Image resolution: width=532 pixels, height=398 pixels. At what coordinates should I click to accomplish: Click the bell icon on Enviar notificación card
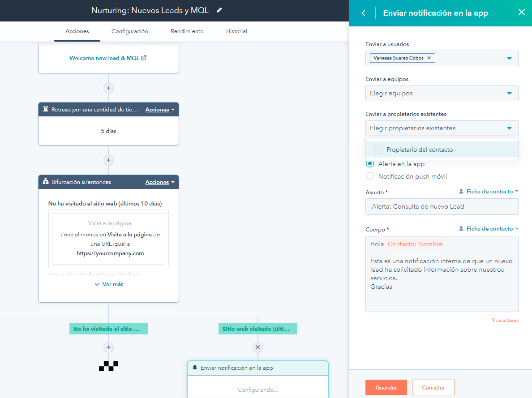point(195,368)
